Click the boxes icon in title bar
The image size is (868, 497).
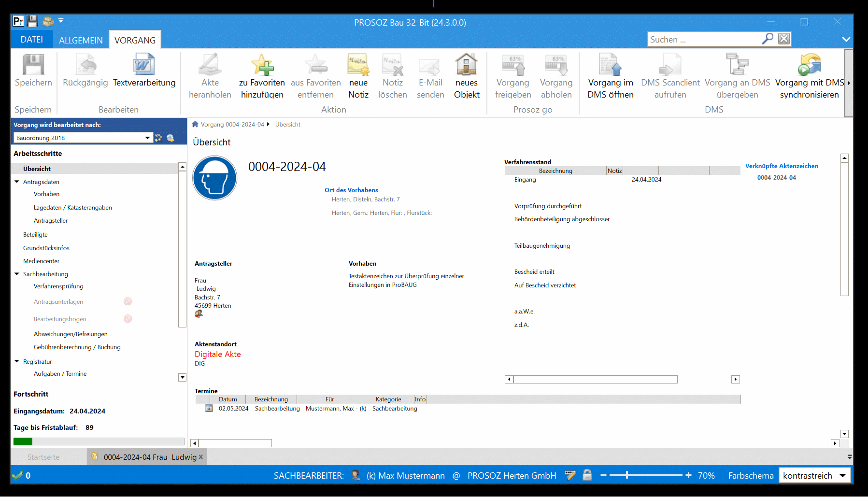click(x=48, y=21)
